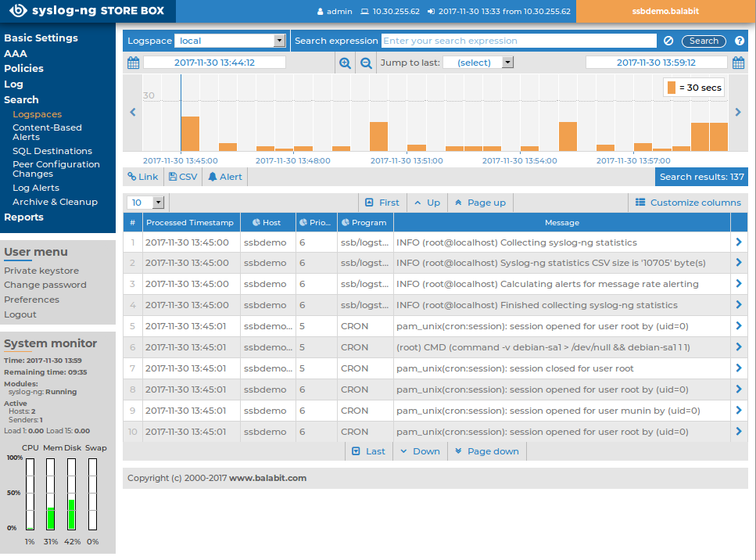This screenshot has height=560, width=756.
Task: Click the Message column header
Action: tap(562, 222)
